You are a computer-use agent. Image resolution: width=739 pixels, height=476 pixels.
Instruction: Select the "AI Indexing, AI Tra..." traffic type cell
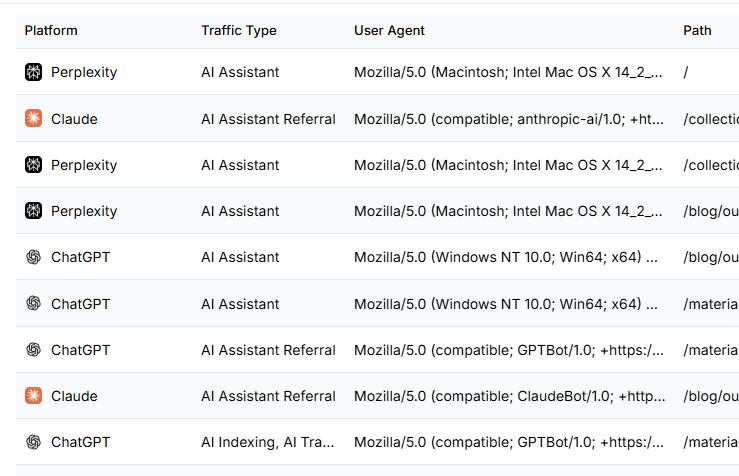[268, 442]
